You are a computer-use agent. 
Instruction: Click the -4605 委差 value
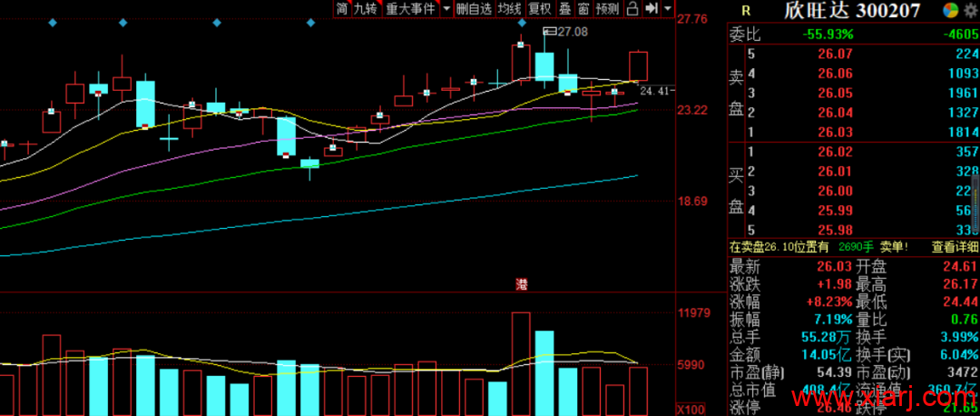click(961, 35)
